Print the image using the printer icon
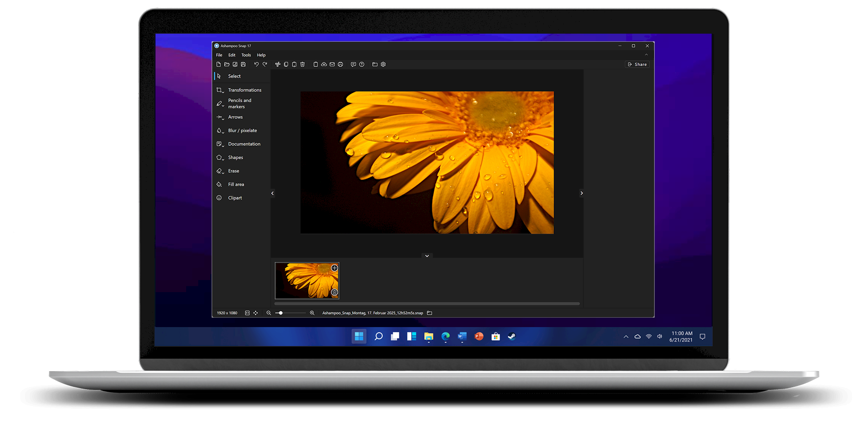Screen dimensions: 868x441 pos(340,64)
